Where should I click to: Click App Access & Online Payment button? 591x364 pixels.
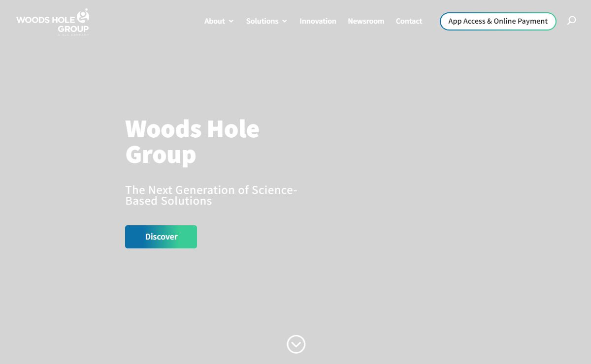pyautogui.click(x=498, y=21)
